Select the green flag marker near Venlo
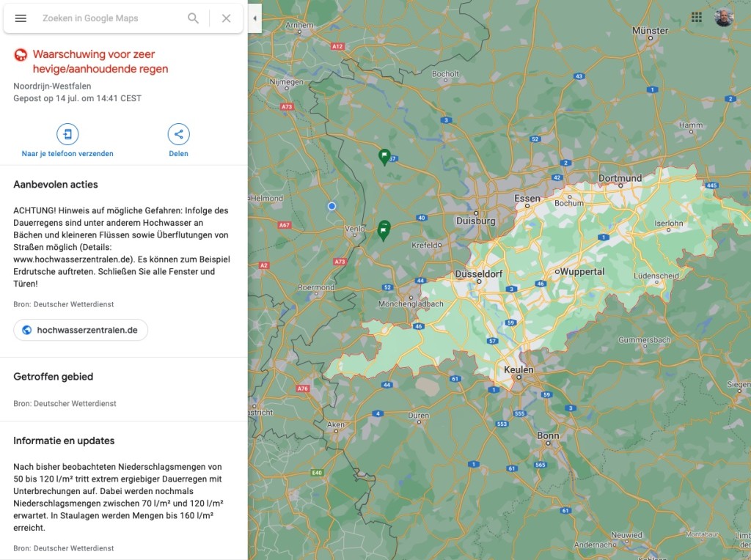 coord(384,230)
